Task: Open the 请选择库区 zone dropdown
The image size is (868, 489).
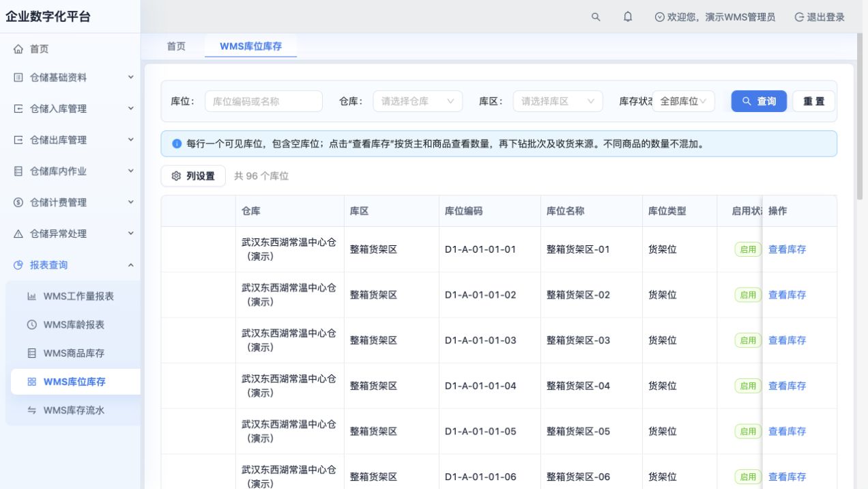Action: (x=558, y=101)
